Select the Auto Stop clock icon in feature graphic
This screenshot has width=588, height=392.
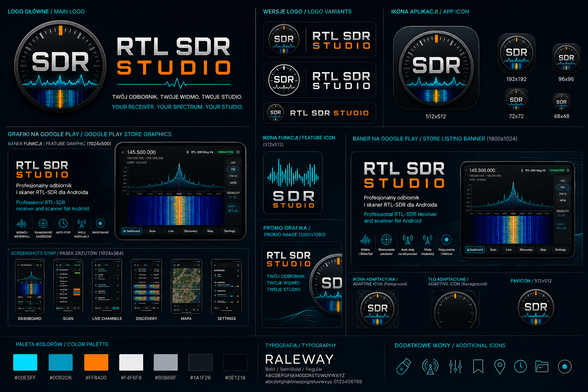[x=63, y=223]
